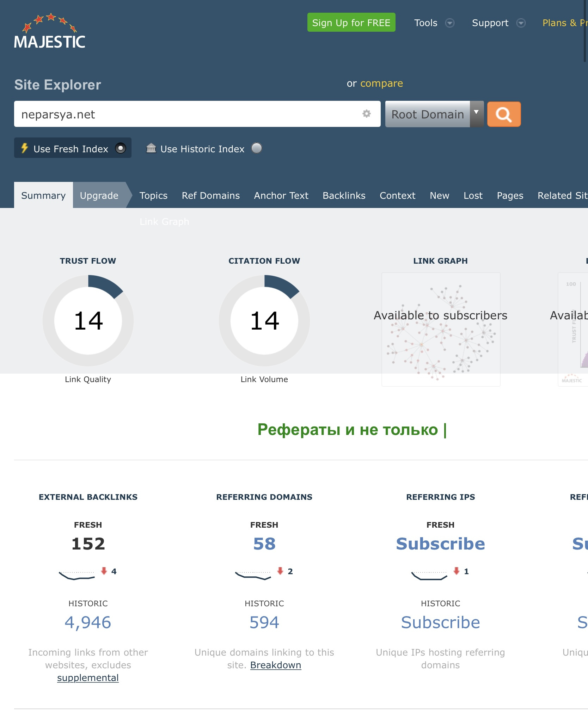The height and width of the screenshot is (718, 588).
Task: Click the Historic Index building icon
Action: click(151, 148)
